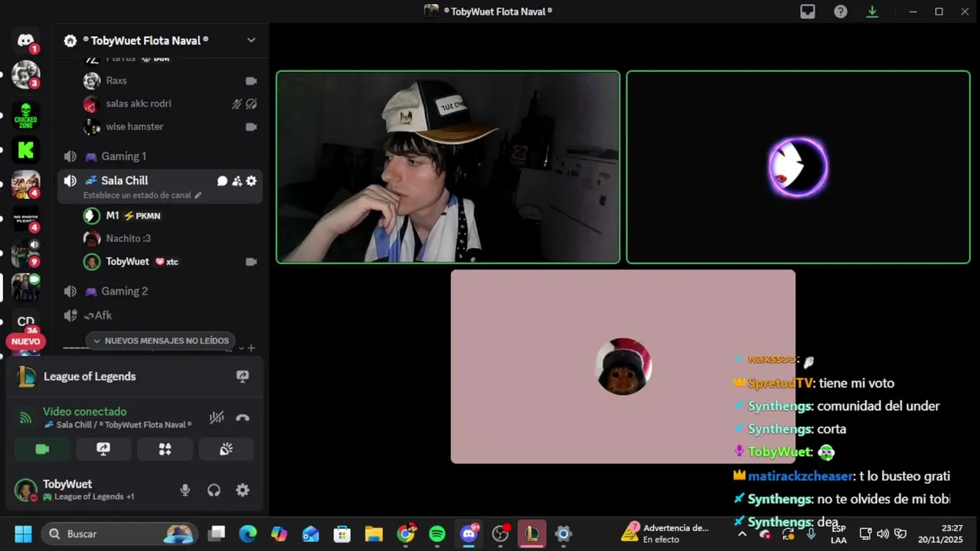Mute microphone in user panel
The image size is (980, 551).
pos(185,491)
